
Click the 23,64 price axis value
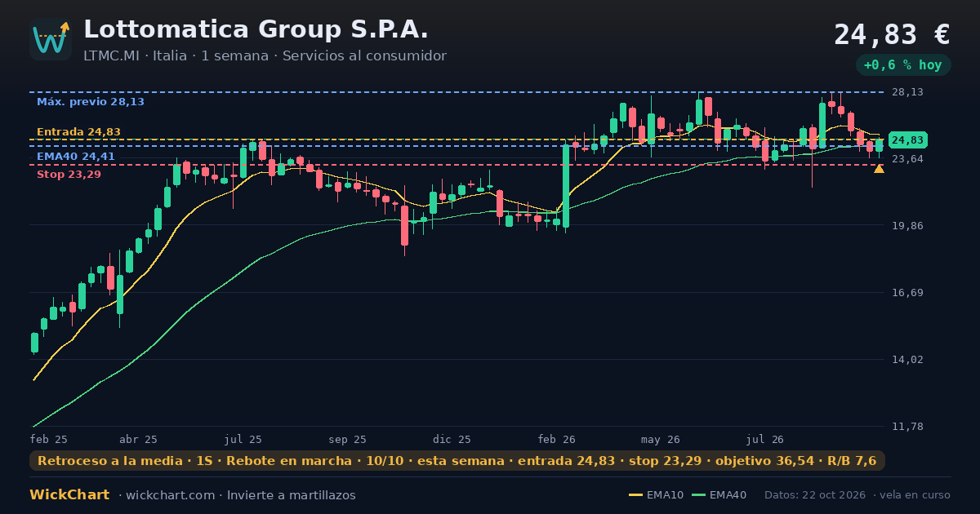[907, 158]
